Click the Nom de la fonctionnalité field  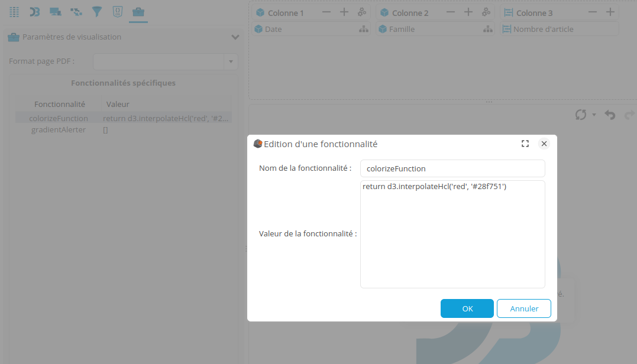tap(452, 168)
